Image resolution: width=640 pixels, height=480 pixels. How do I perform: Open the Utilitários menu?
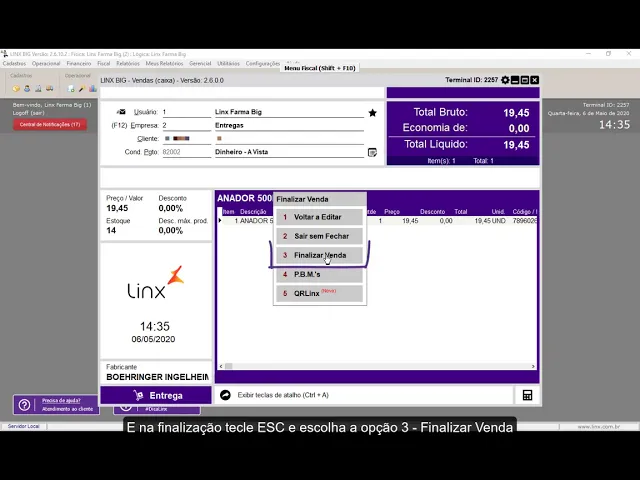tap(228, 64)
